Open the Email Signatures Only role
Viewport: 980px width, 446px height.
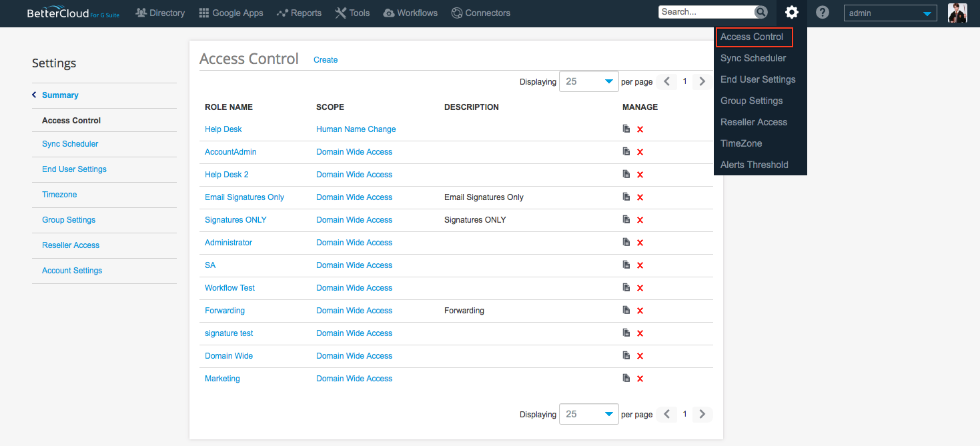244,197
